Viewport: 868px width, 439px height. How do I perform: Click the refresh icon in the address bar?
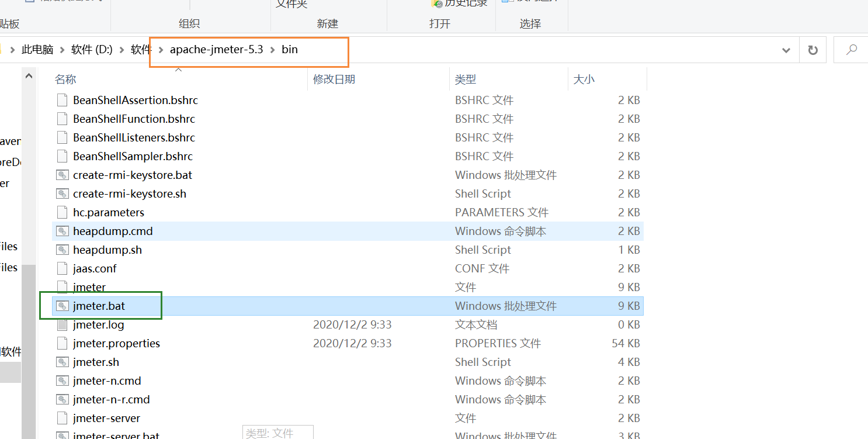tap(813, 50)
